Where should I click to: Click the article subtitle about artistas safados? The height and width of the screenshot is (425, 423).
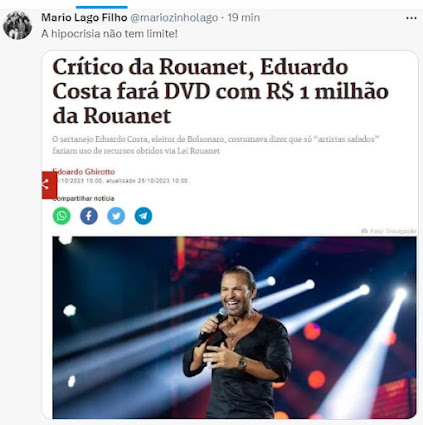coord(216,145)
